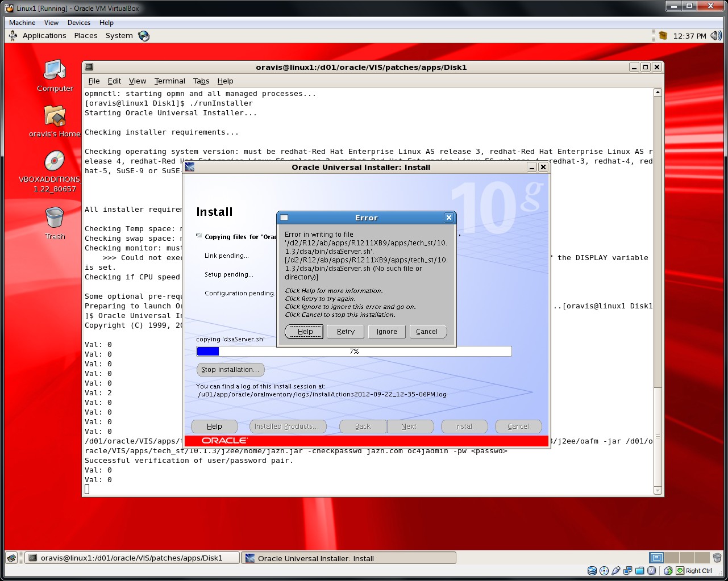Click the Oracle Universal Installer window menu icon
Screen dimensions: 728x581
coord(190,167)
